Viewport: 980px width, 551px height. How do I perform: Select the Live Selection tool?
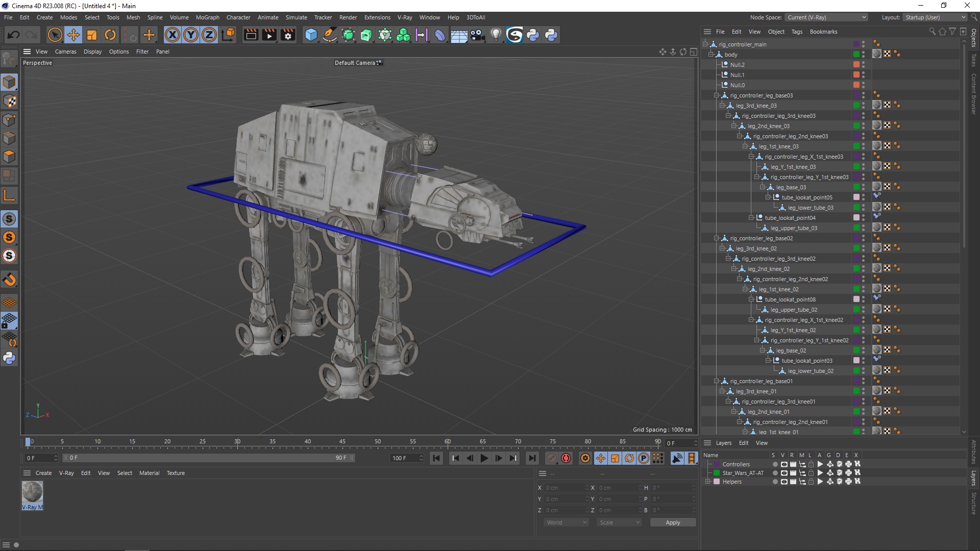point(55,35)
